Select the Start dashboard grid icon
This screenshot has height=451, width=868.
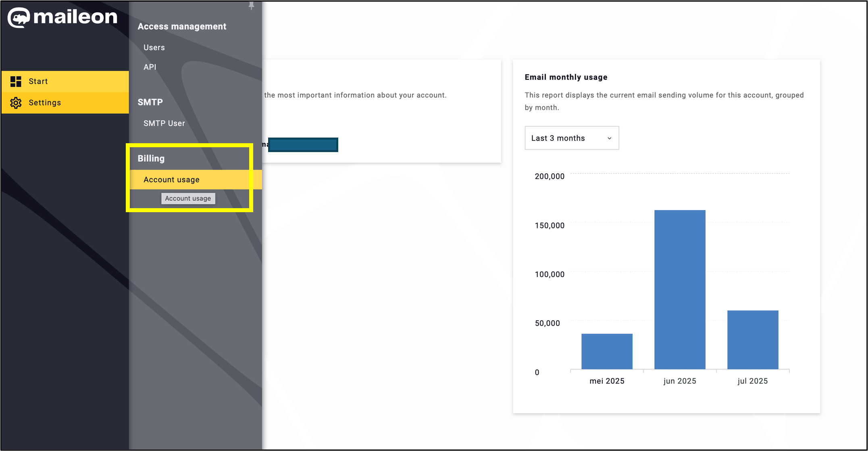15,81
